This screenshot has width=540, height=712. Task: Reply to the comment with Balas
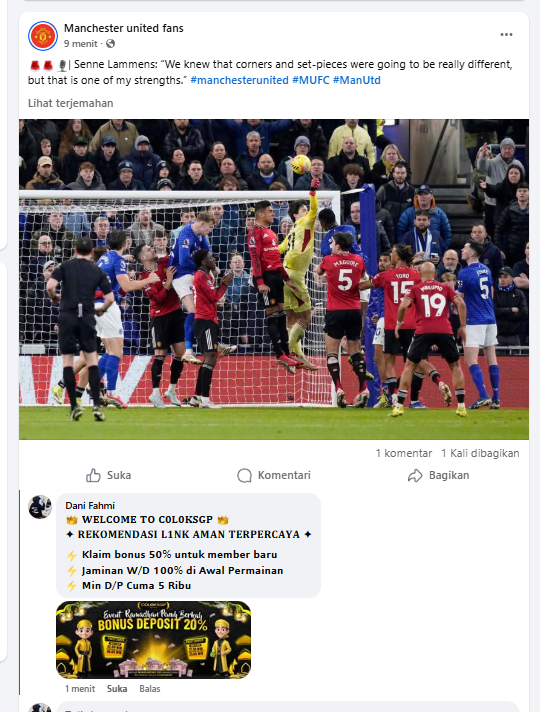150,689
